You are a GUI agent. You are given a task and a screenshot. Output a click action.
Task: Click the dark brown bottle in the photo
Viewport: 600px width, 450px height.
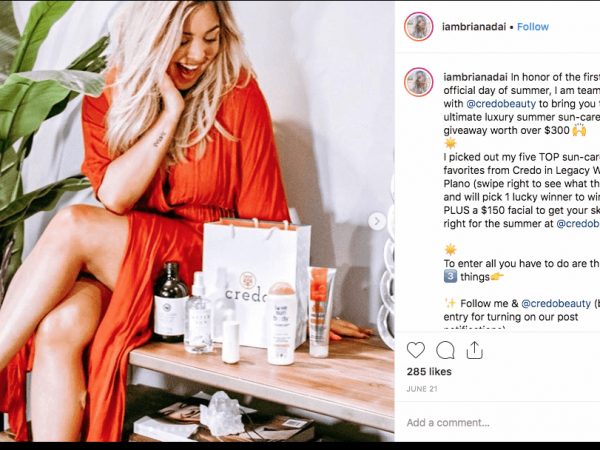click(171, 302)
